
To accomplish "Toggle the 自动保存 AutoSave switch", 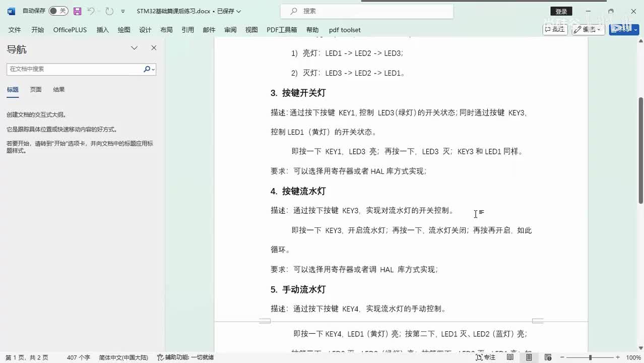I will coord(58,11).
